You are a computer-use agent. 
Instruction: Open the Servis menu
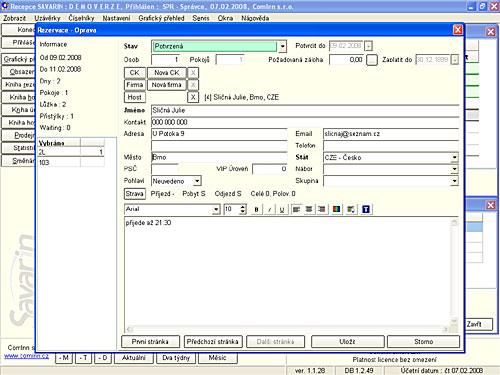201,18
